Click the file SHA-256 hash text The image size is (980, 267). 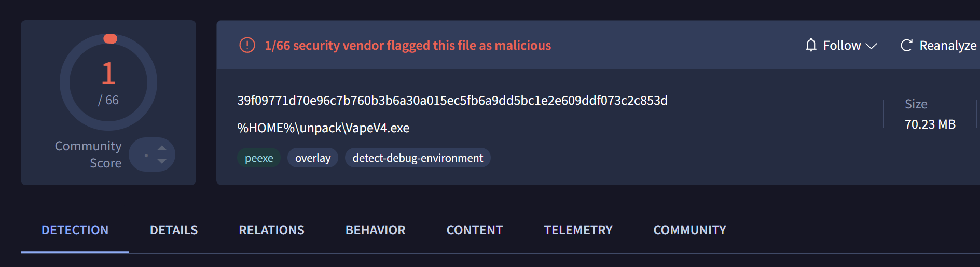point(452,101)
